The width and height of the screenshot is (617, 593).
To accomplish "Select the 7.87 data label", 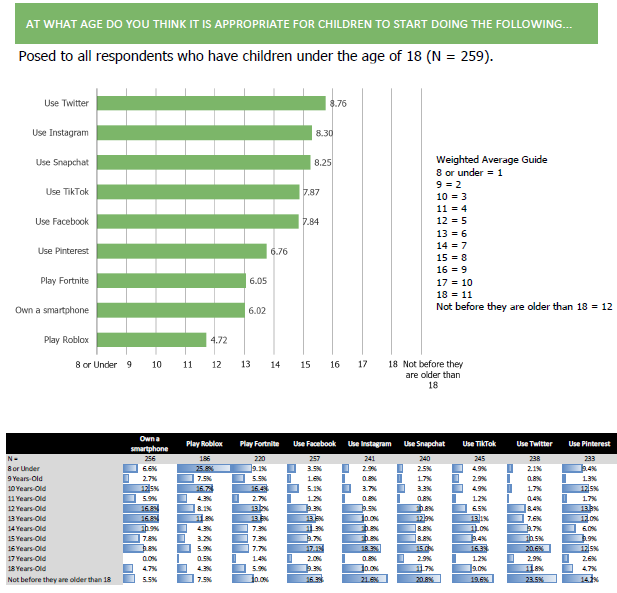I will point(311,192).
